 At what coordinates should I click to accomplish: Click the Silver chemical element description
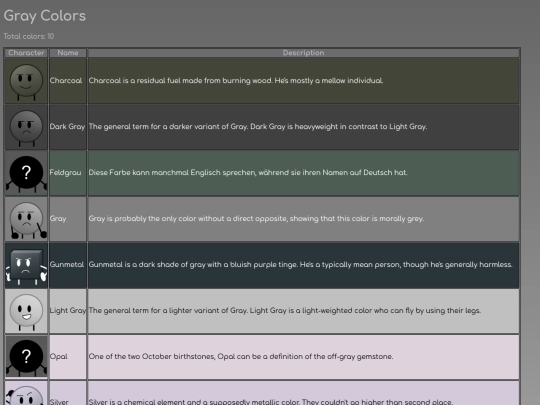click(271, 402)
